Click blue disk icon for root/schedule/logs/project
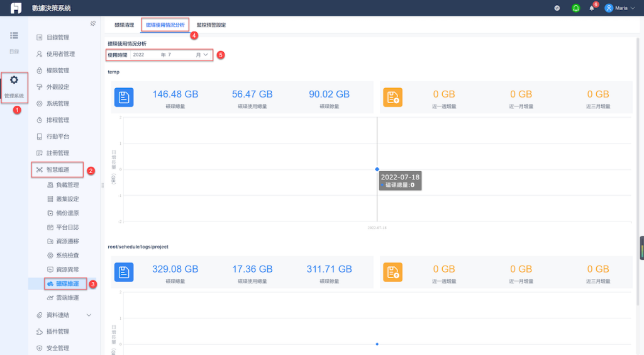The image size is (644, 355). [124, 272]
